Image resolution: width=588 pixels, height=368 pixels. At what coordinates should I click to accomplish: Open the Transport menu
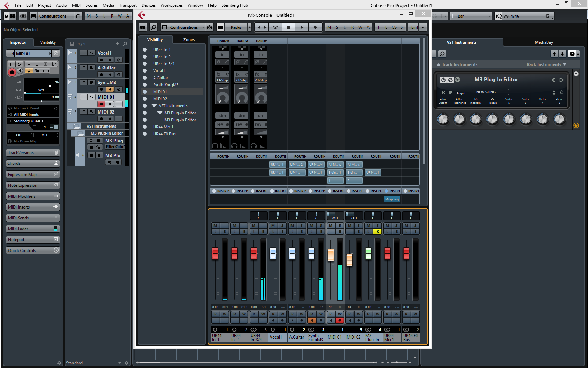click(128, 5)
